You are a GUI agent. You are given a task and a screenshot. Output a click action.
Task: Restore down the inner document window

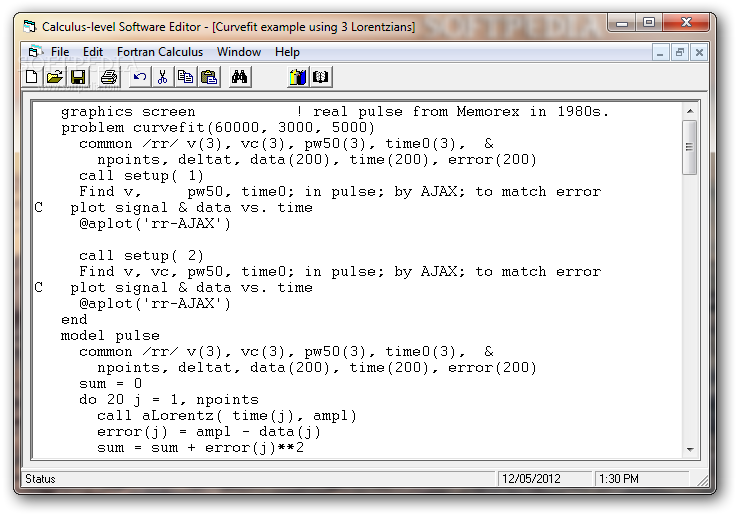coord(680,52)
